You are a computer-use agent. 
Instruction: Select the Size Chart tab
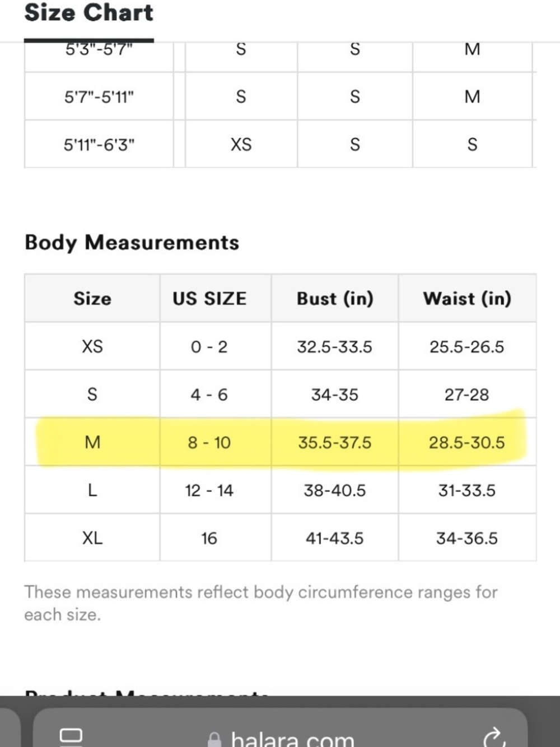tap(88, 13)
